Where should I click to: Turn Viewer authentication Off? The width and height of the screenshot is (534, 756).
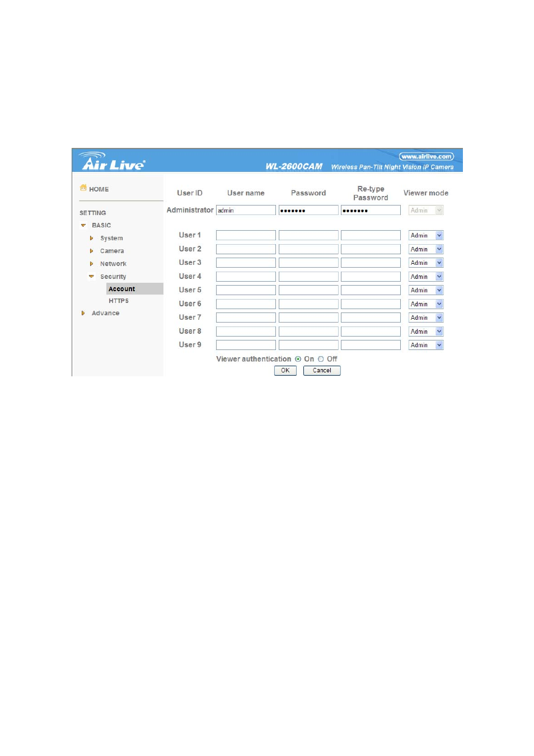(321, 359)
